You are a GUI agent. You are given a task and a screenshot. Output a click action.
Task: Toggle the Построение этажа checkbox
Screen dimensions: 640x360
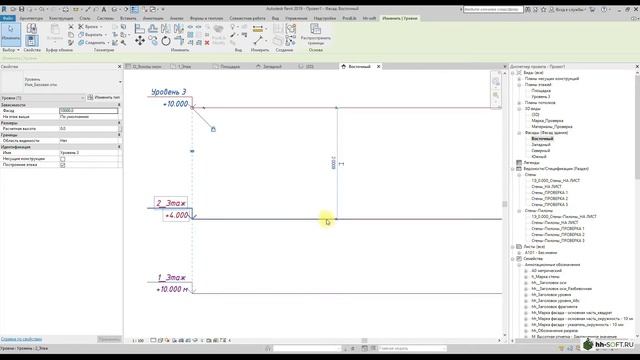(62, 165)
